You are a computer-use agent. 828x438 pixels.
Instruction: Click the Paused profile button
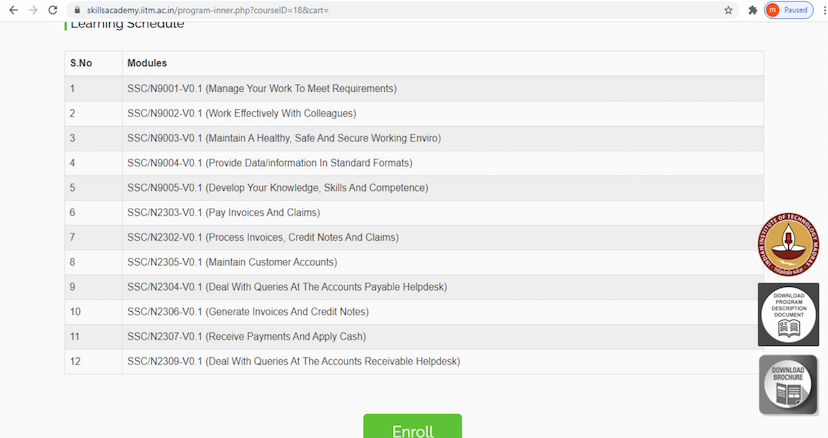pos(788,10)
